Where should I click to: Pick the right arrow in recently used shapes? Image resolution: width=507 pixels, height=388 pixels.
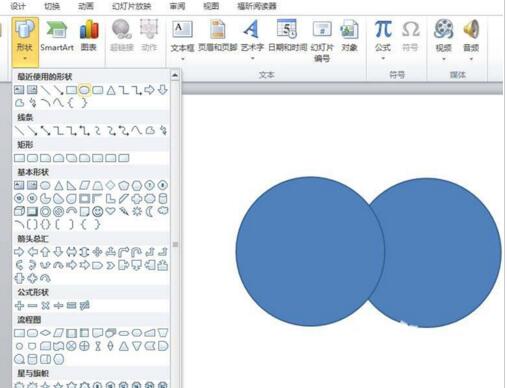[150, 90]
